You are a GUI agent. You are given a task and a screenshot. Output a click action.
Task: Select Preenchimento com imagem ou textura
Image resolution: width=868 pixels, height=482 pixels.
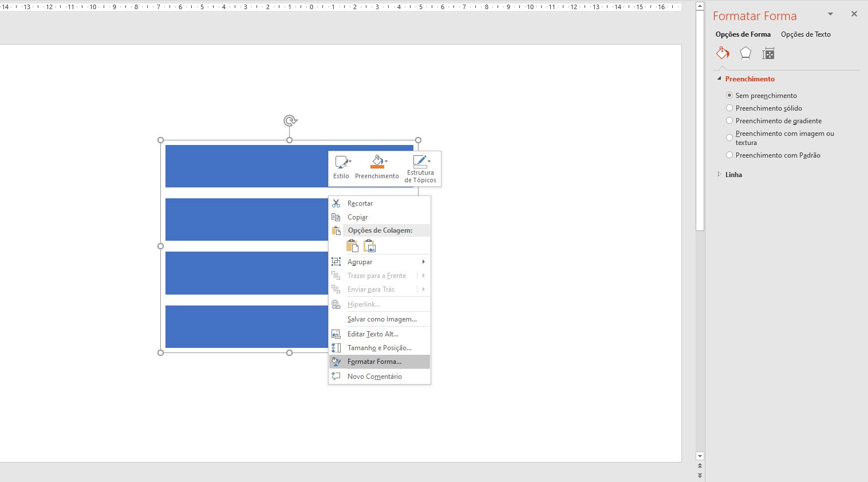[x=729, y=138]
